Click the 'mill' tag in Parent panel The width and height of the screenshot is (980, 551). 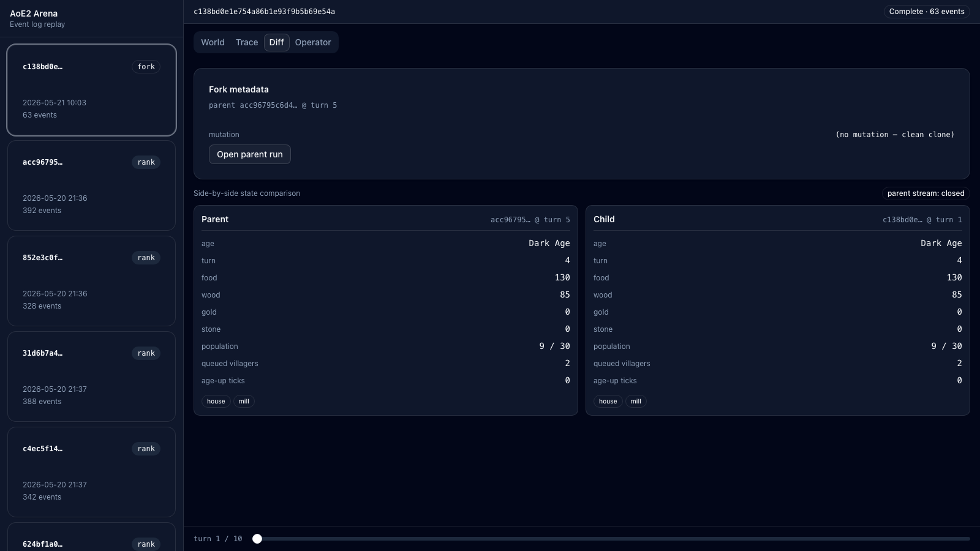[x=244, y=402]
